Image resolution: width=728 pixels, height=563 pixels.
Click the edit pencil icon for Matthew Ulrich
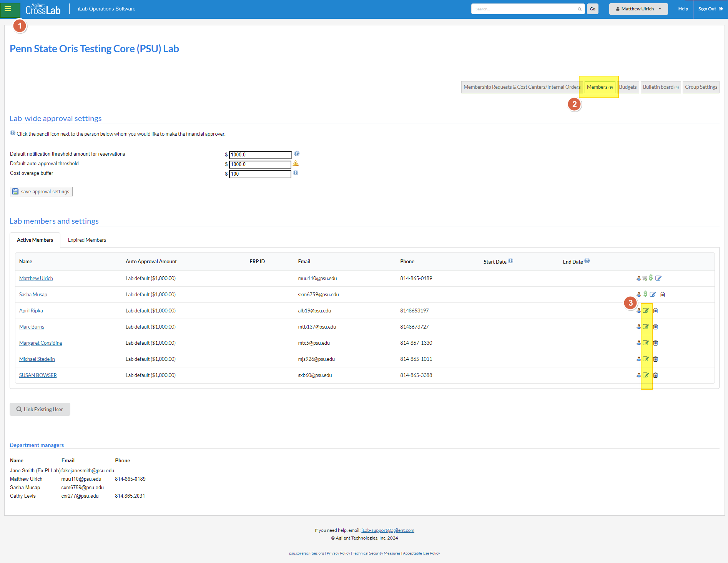click(658, 278)
